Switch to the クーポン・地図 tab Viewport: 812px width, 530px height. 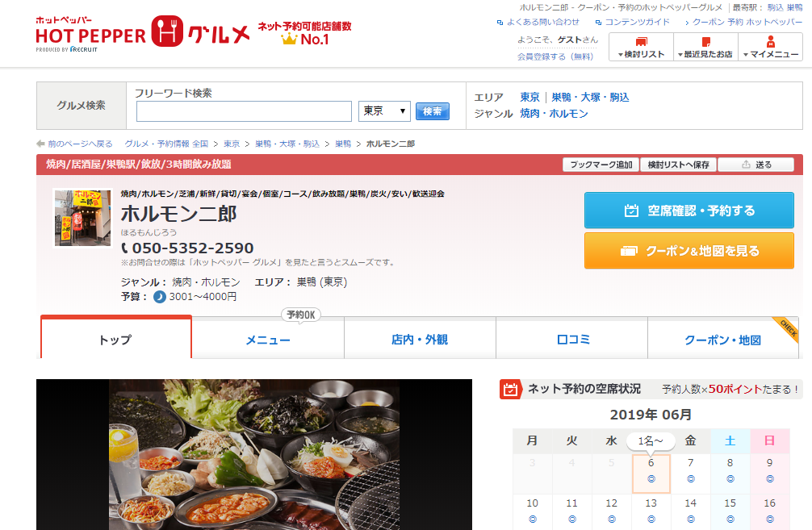click(723, 339)
